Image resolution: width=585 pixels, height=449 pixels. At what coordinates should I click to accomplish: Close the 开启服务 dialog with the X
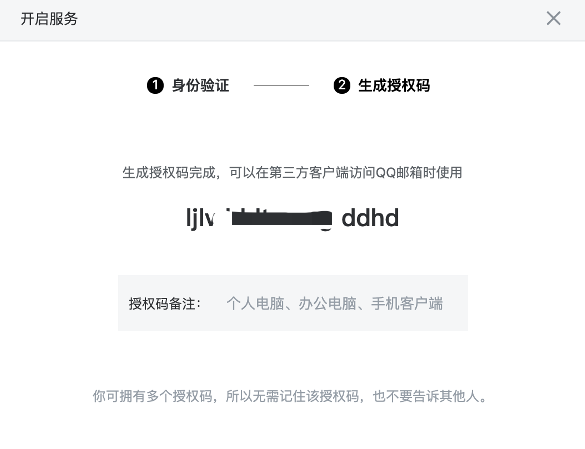553,18
